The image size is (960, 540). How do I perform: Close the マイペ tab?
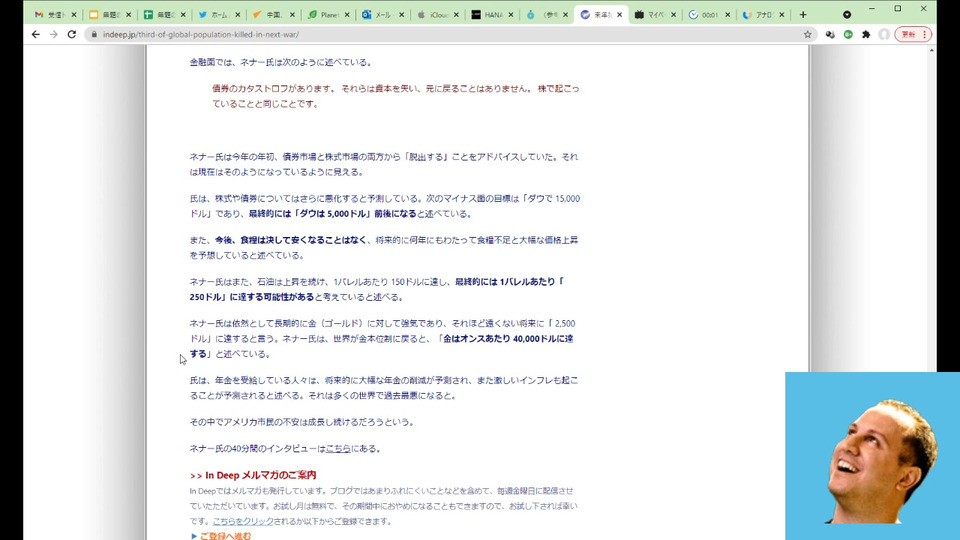(x=673, y=15)
